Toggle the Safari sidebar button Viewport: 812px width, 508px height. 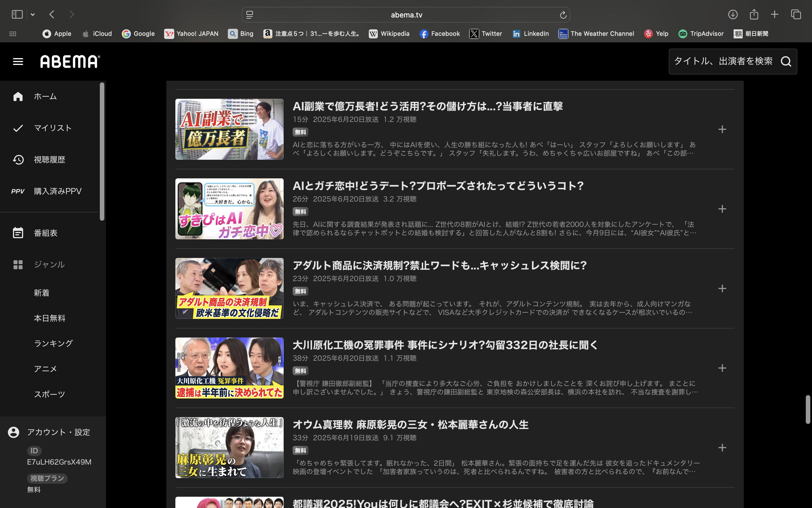click(x=17, y=14)
